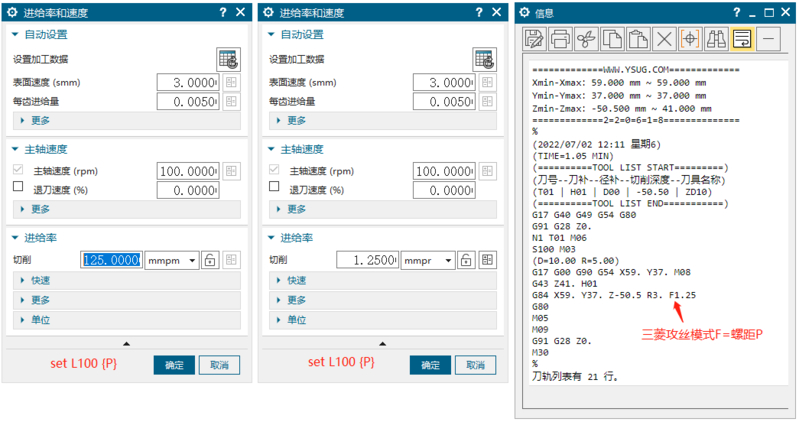The height and width of the screenshot is (422, 799).
Task: Click the 切削 field showing 125.0000
Action: click(112, 260)
